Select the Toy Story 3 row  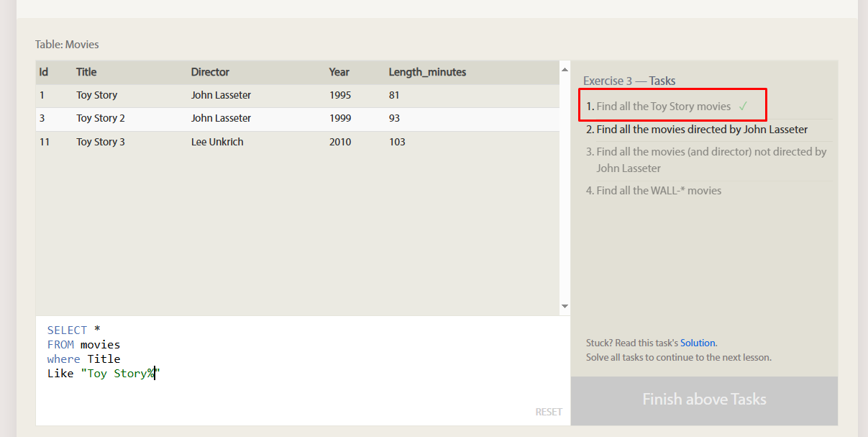point(298,142)
